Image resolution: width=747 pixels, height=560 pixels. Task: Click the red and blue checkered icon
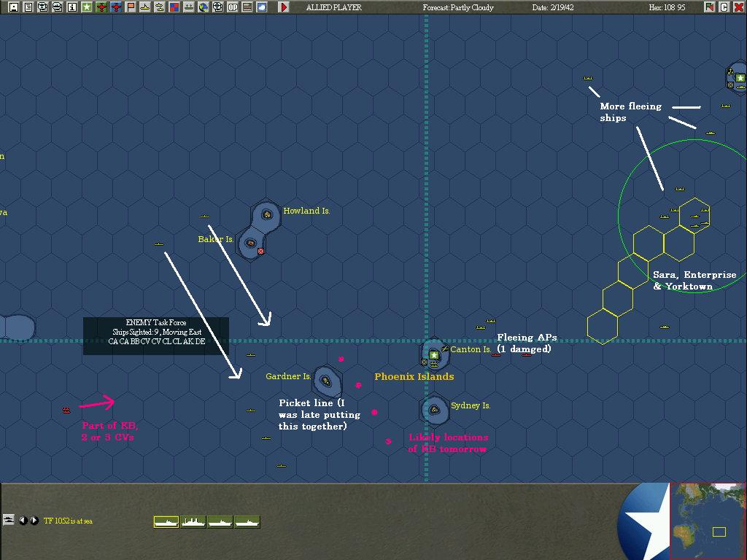coord(174,7)
